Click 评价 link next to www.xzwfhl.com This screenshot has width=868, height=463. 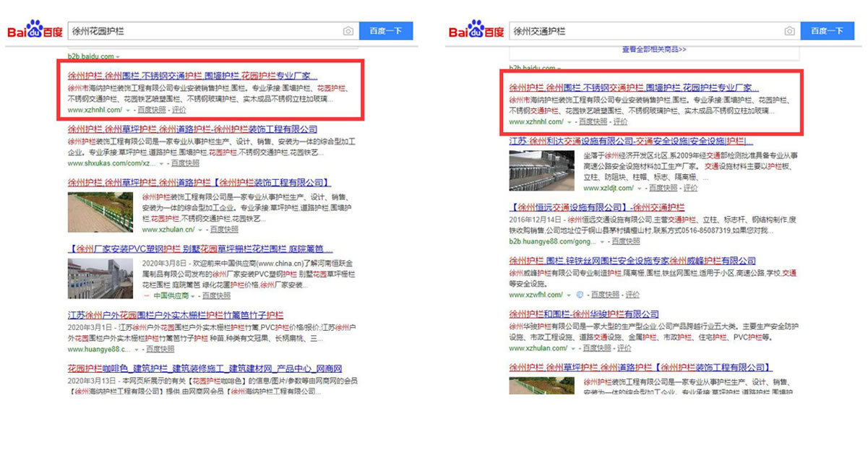(x=632, y=295)
